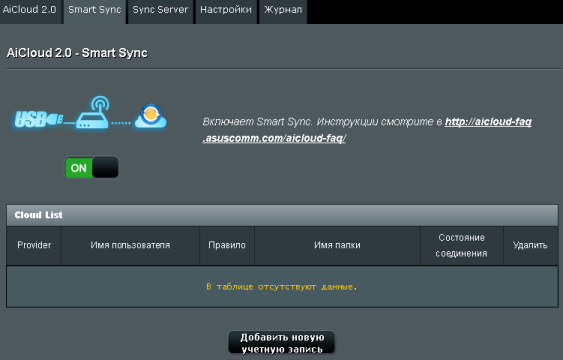Click the wireless router icon
Screen dimensions: 563x360
[93, 112]
